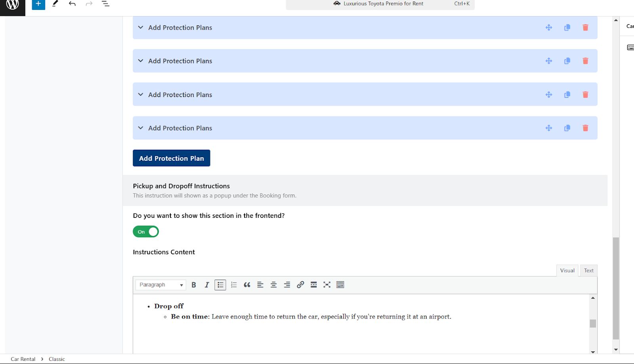Click the Ctrl+K shortcut label
634x364 pixels.
click(462, 4)
